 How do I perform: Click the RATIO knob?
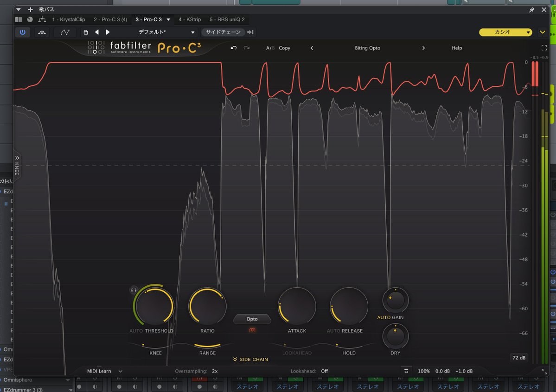click(x=207, y=307)
